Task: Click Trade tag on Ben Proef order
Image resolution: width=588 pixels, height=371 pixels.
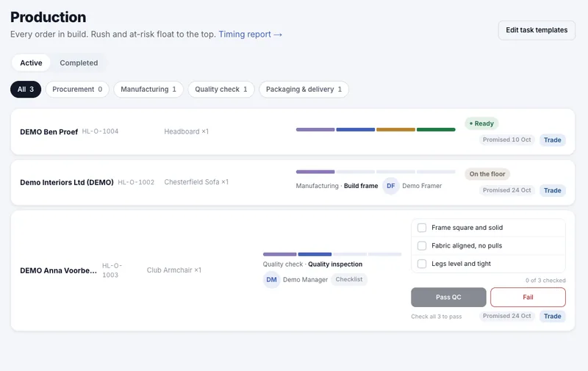Action: 553,140
